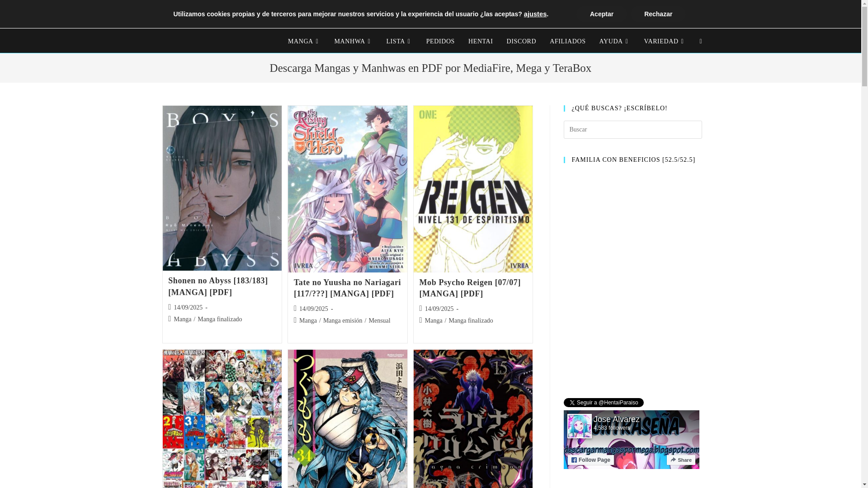Open cookie ajustes settings link
The image size is (868, 488).
[535, 14]
